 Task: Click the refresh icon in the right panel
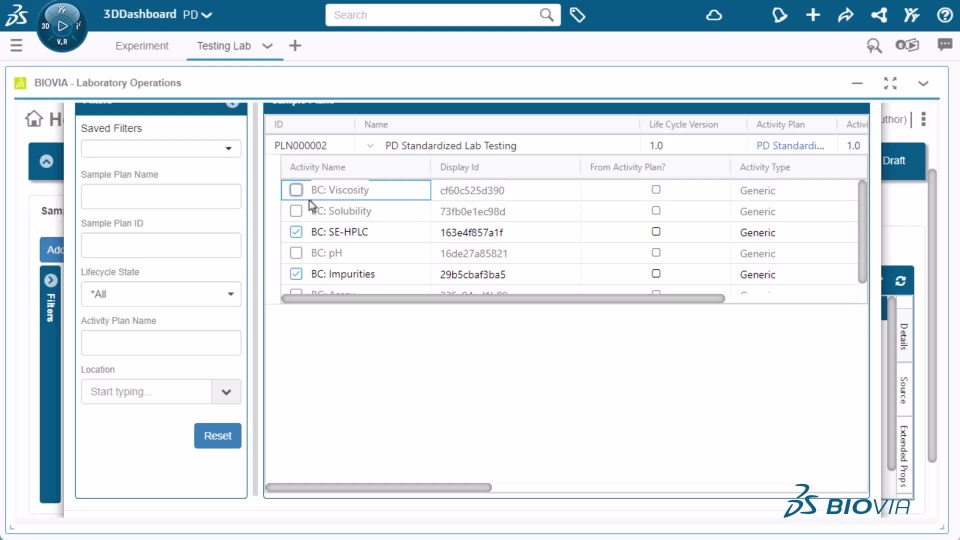900,280
